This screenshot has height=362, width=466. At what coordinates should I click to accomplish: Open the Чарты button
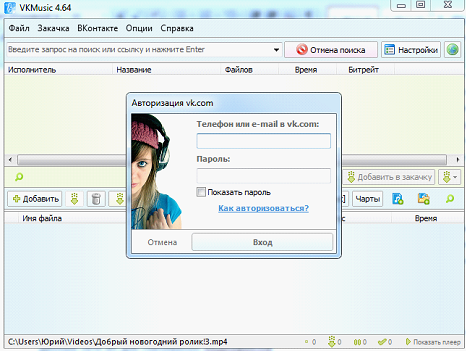367,199
